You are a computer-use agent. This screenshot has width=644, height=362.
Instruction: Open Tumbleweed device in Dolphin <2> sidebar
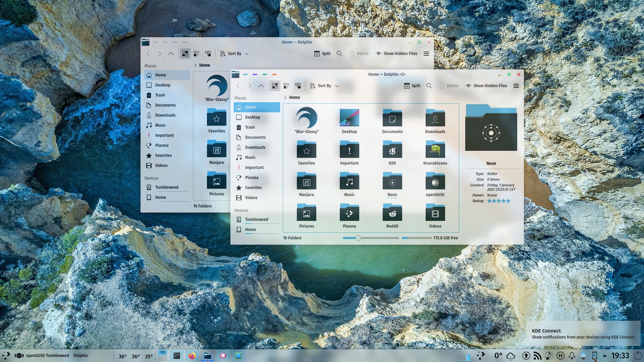pyautogui.click(x=257, y=220)
